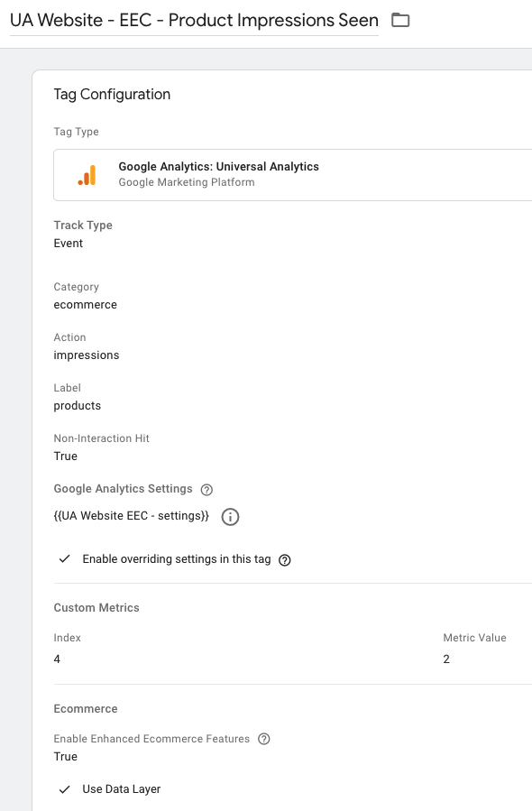Click the Metric Value column label
The width and height of the screenshot is (532, 811).
tap(474, 638)
